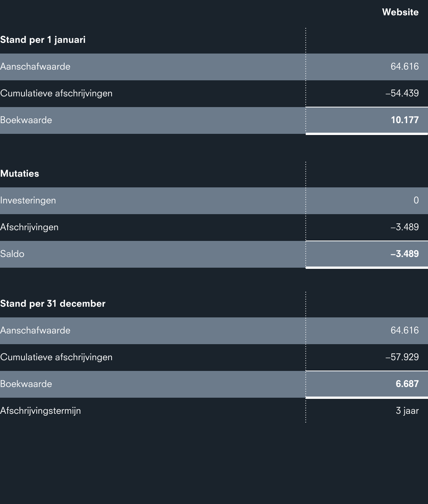Select the Boekwaarde value 6.687
This screenshot has height=504, width=428.
[407, 384]
